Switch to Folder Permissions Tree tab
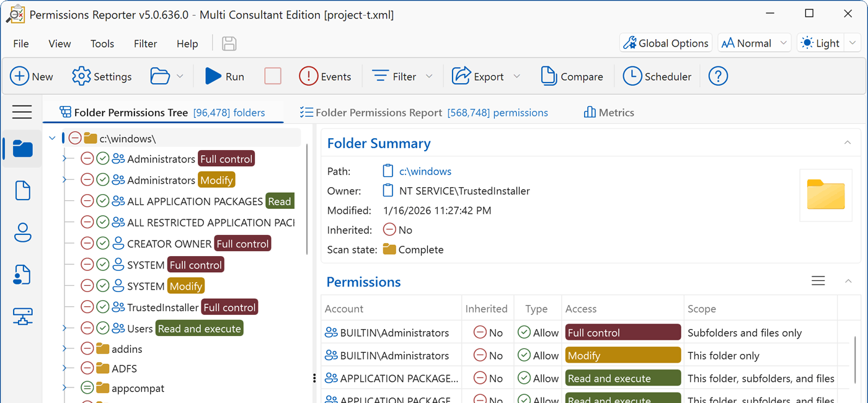Image resolution: width=868 pixels, height=403 pixels. 162,112
